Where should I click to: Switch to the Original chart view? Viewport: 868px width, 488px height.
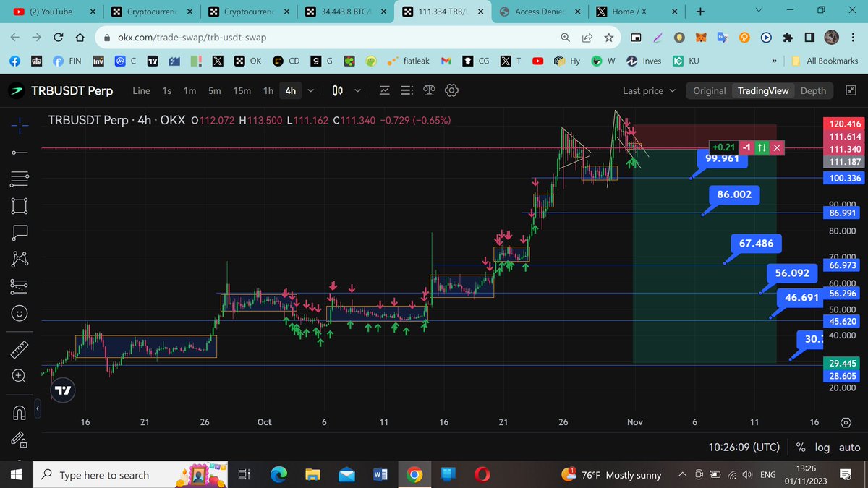tap(709, 90)
